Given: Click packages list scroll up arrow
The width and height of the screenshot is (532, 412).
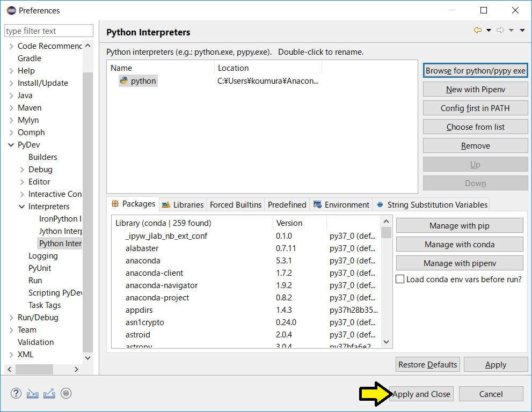Looking at the screenshot, I should tap(386, 222).
